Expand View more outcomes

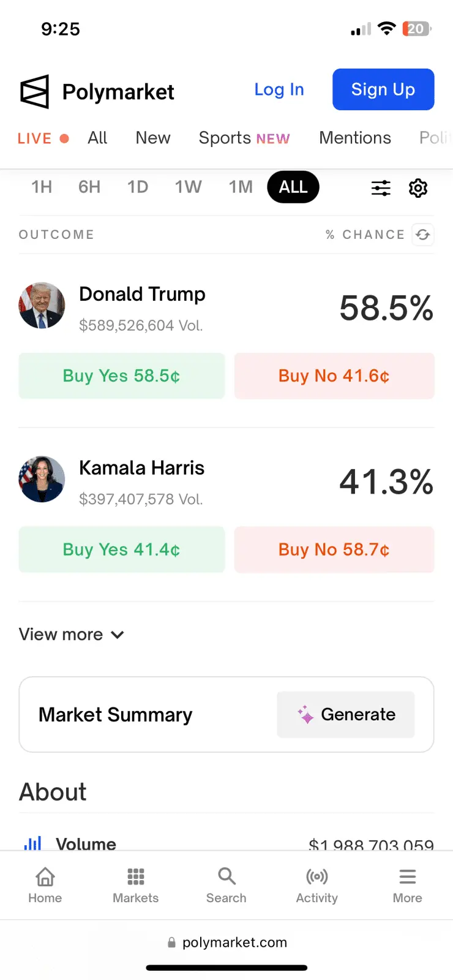(72, 635)
